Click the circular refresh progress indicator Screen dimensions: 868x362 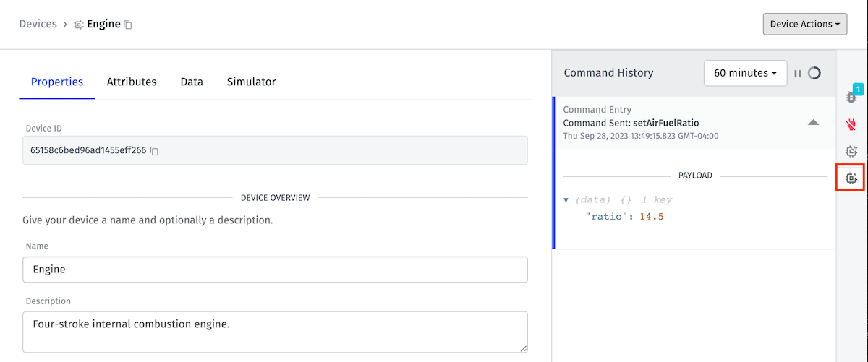(x=814, y=73)
